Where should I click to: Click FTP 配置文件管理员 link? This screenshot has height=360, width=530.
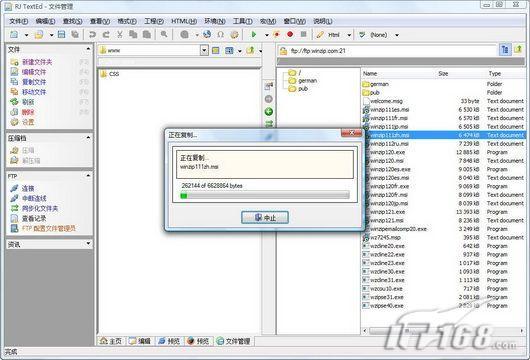coord(49,229)
